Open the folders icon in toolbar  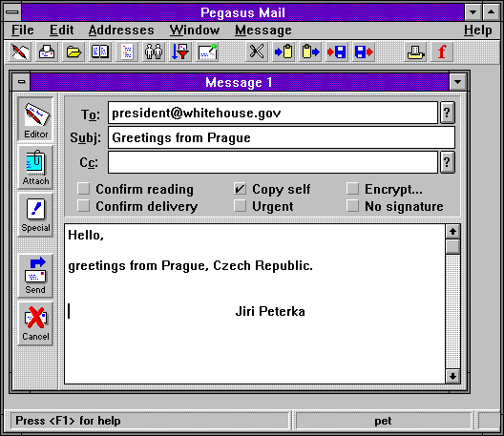pyautogui.click(x=73, y=52)
